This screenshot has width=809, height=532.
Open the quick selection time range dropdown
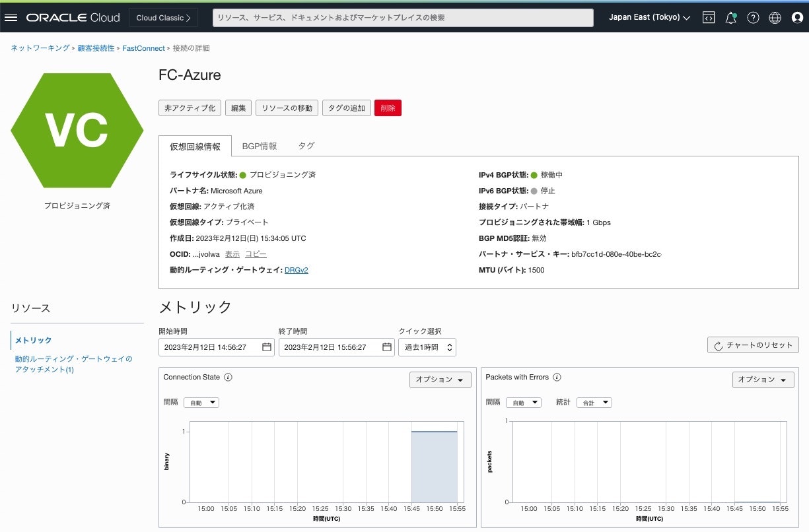pos(427,347)
